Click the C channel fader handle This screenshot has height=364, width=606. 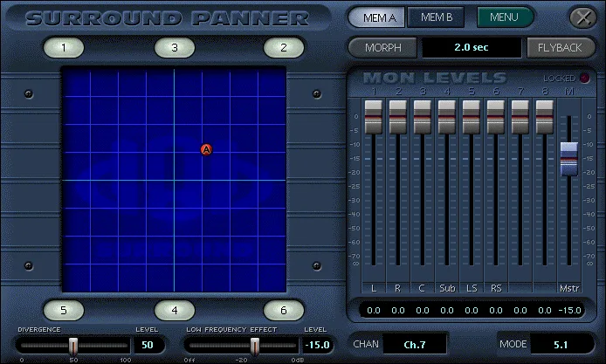tap(422, 117)
